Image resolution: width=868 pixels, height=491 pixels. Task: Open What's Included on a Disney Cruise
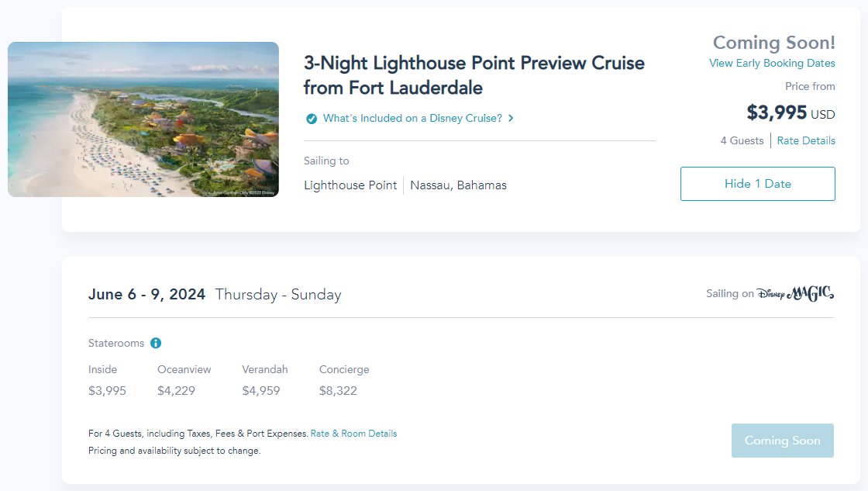pos(412,119)
